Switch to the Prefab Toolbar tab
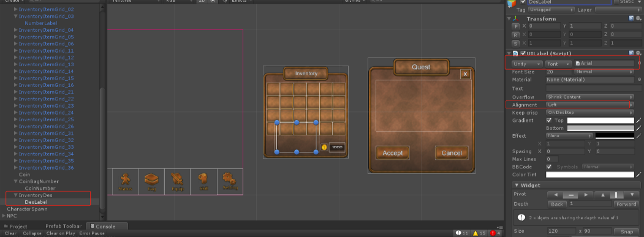 pos(63,227)
